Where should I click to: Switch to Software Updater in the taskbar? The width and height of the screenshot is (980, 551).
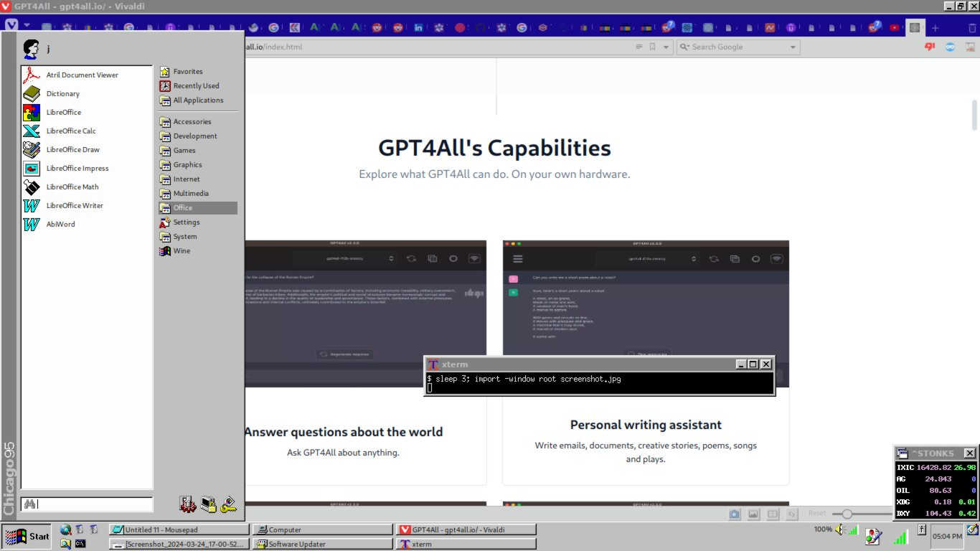pyautogui.click(x=296, y=544)
